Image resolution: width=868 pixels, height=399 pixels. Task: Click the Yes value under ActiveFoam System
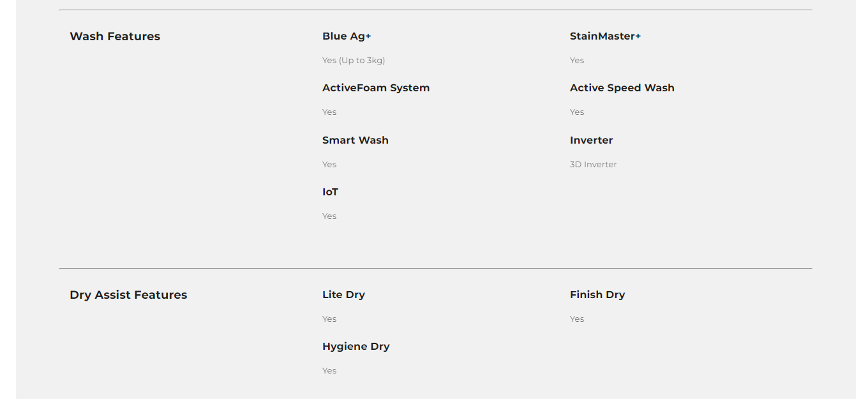[x=329, y=112]
